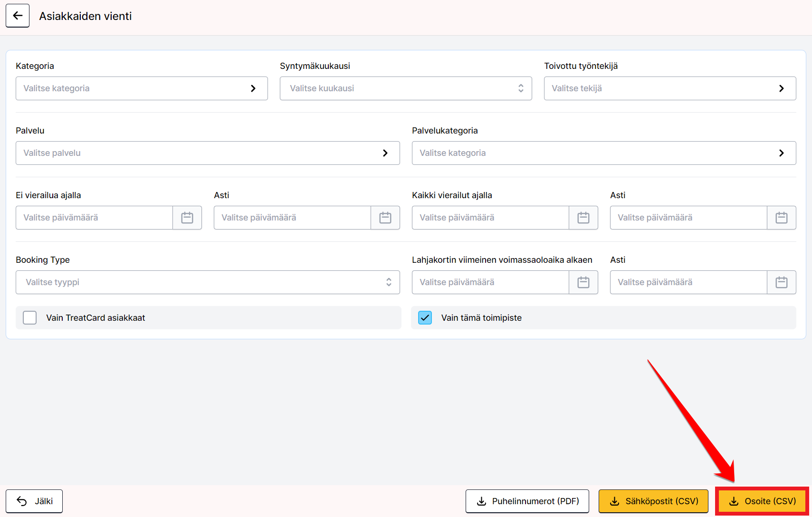Open the Booking Type dropdown
Viewport: 812px width, 517px height.
208,282
